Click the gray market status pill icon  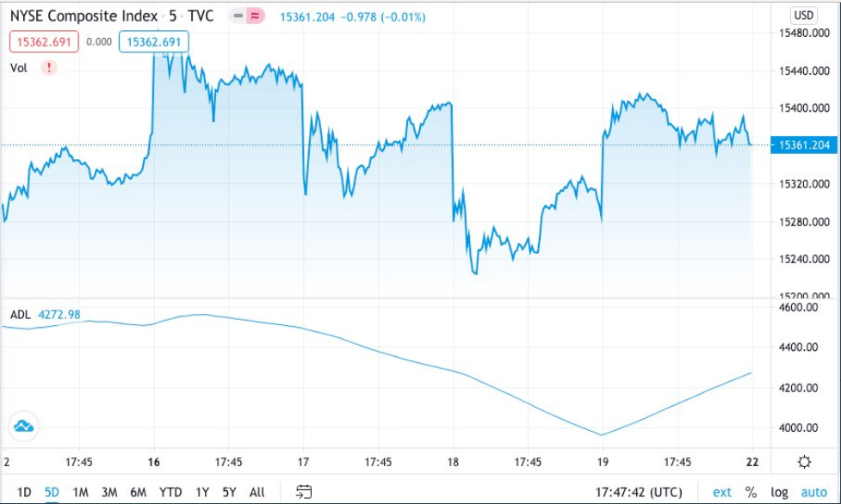[238, 16]
